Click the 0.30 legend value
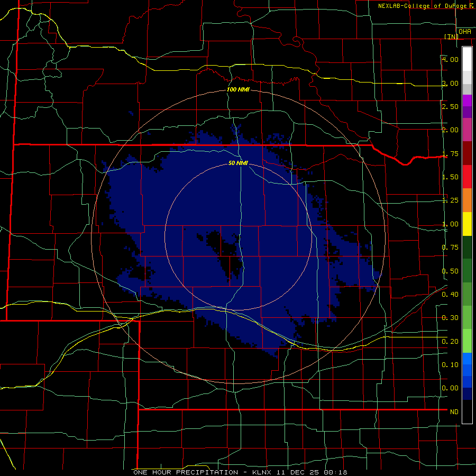Image resolution: width=476 pixels, height=476 pixels. click(450, 318)
